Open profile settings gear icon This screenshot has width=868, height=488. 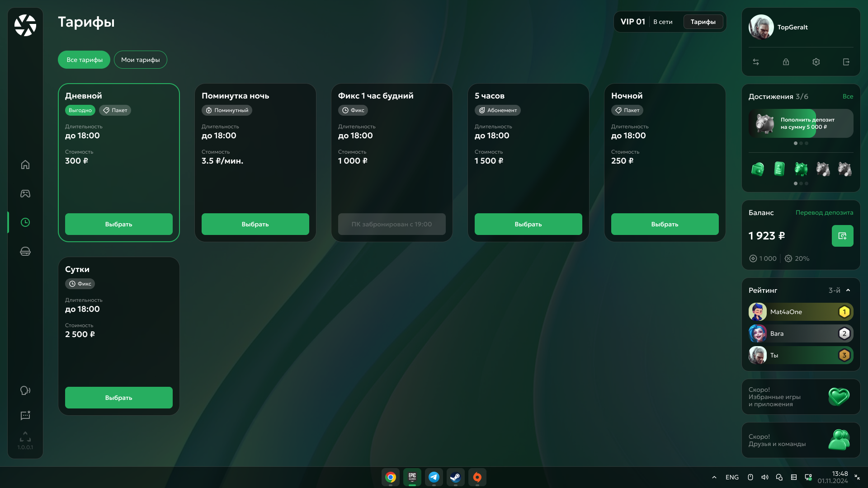(x=816, y=62)
